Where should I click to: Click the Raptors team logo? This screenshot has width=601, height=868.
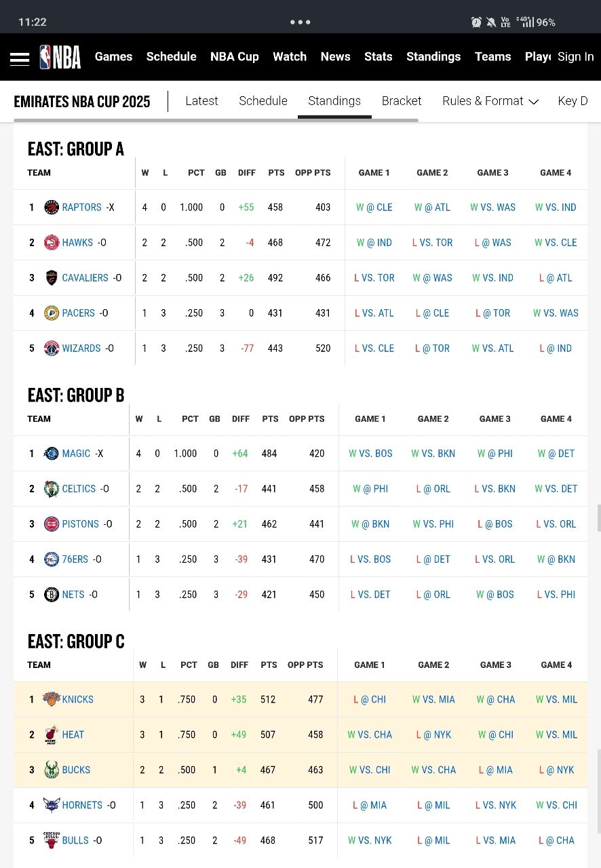pyautogui.click(x=52, y=208)
